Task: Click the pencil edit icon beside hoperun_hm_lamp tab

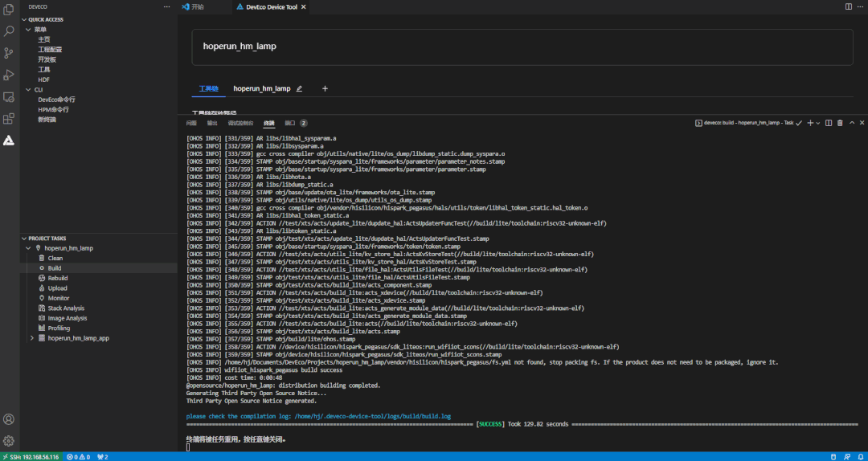Action: [x=300, y=88]
